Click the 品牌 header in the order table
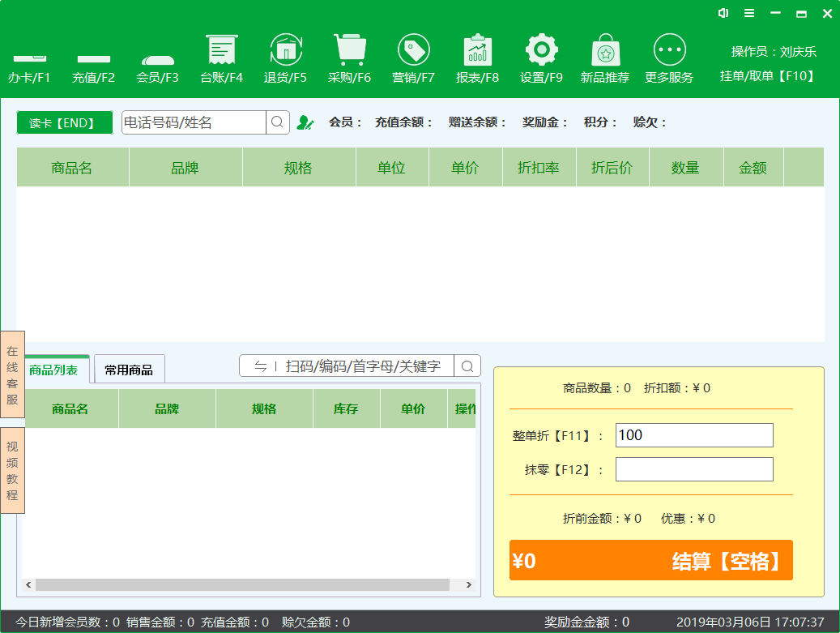Viewport: 840px width, 633px height. (x=185, y=168)
